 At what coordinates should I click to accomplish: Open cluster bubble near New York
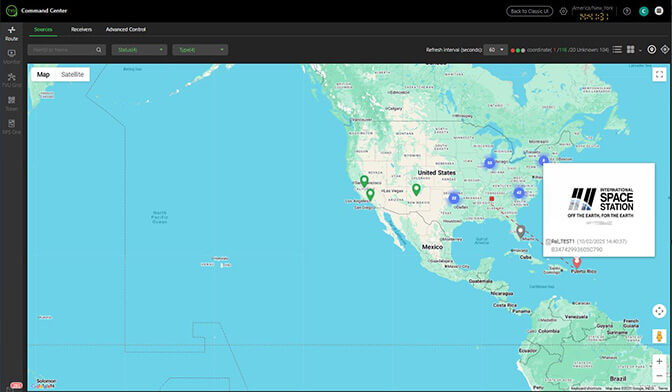click(543, 161)
